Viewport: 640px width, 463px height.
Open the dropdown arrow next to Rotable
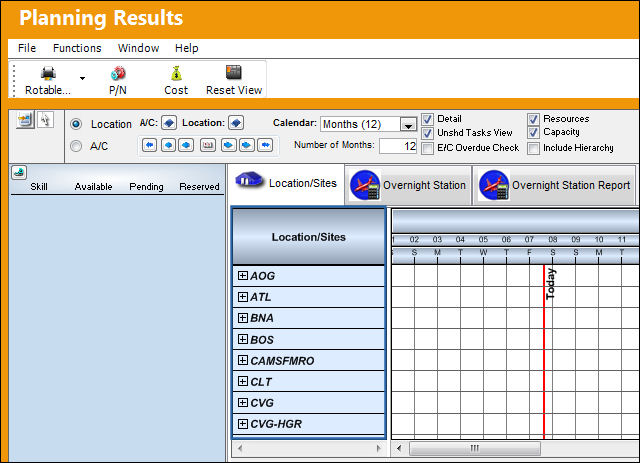[82, 78]
